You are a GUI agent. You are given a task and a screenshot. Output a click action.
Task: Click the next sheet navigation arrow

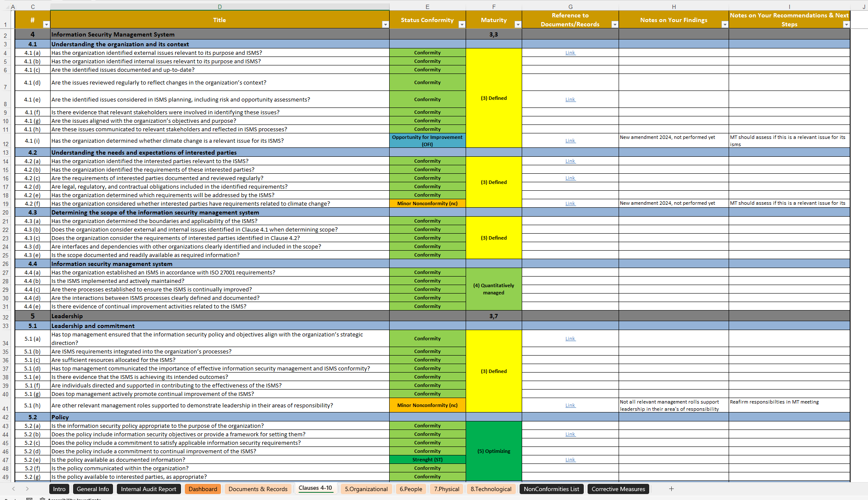[28, 489]
